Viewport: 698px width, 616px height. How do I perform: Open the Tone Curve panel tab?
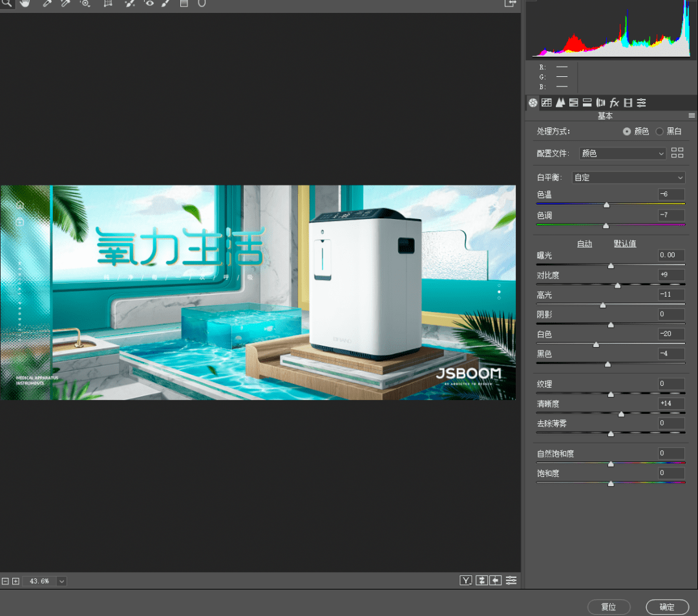(x=546, y=103)
